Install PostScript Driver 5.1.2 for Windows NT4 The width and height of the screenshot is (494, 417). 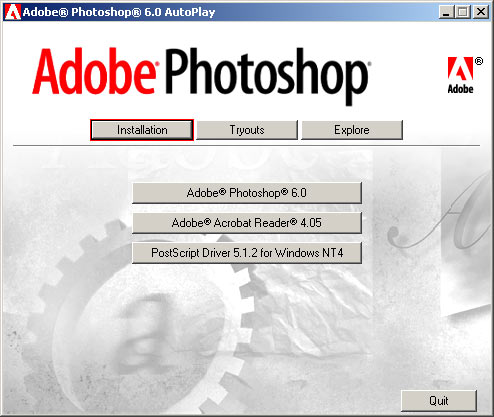[247, 253]
